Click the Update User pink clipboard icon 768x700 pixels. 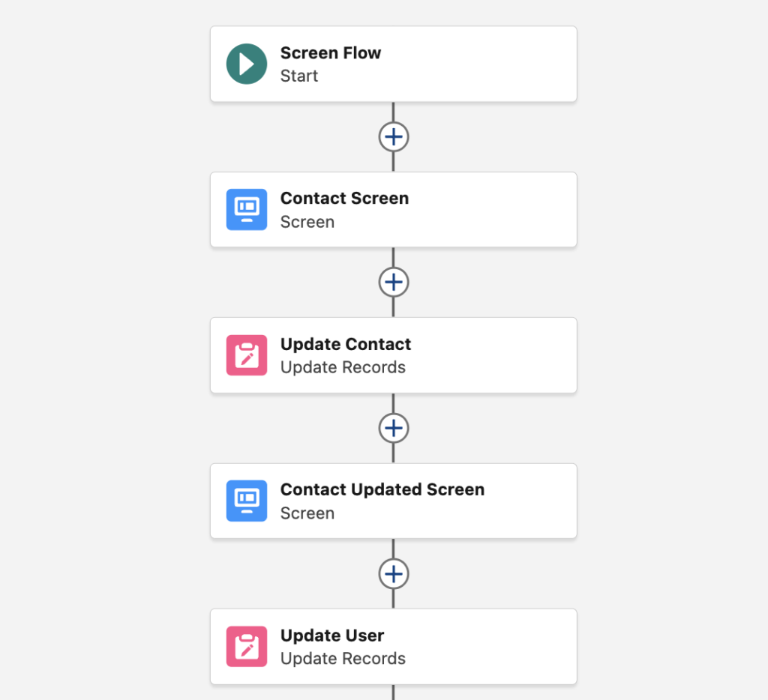click(x=246, y=646)
